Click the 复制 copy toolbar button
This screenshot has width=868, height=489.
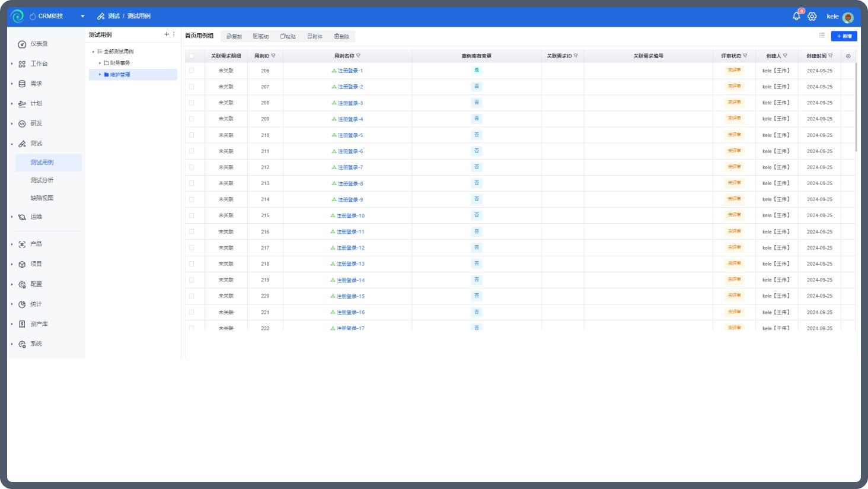(234, 37)
